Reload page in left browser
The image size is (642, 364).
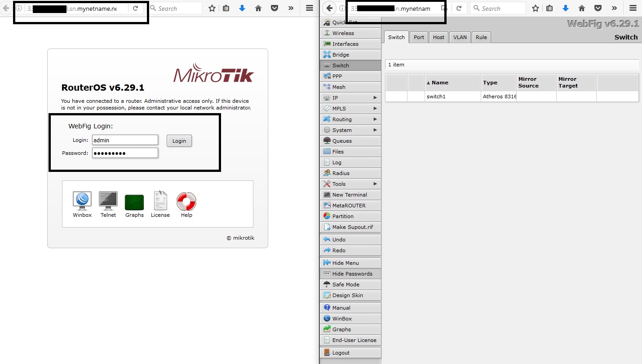(x=135, y=8)
